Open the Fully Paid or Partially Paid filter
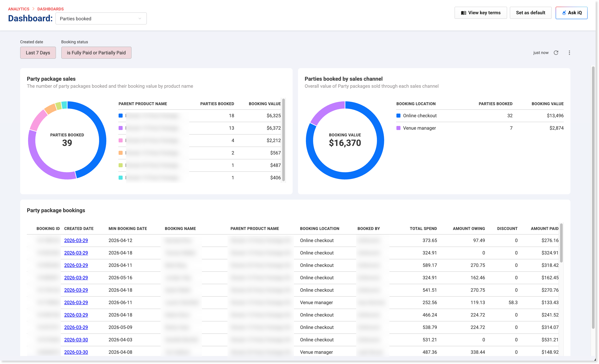599x364 pixels. coord(96,53)
